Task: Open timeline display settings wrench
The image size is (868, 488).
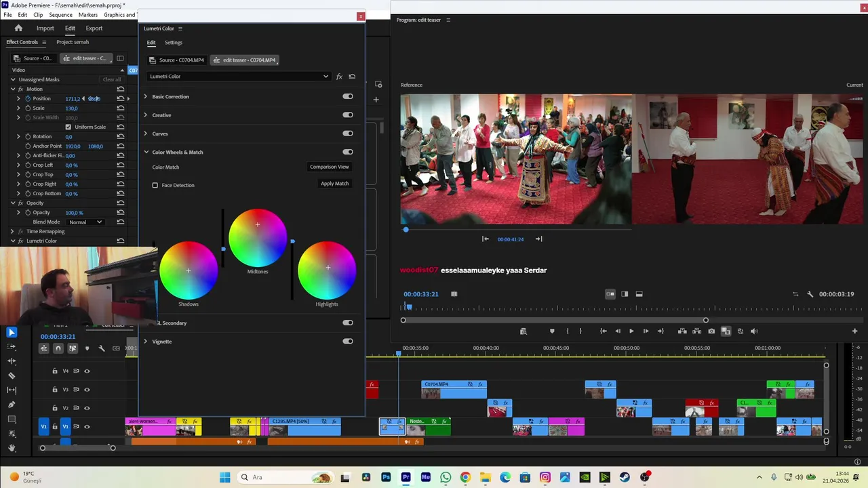Action: [102, 348]
